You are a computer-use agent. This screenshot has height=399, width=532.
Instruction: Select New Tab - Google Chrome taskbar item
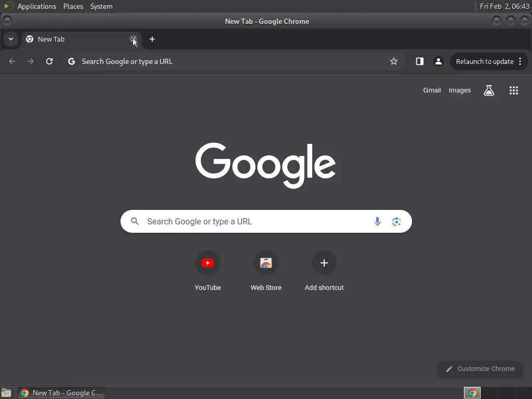pos(62,393)
